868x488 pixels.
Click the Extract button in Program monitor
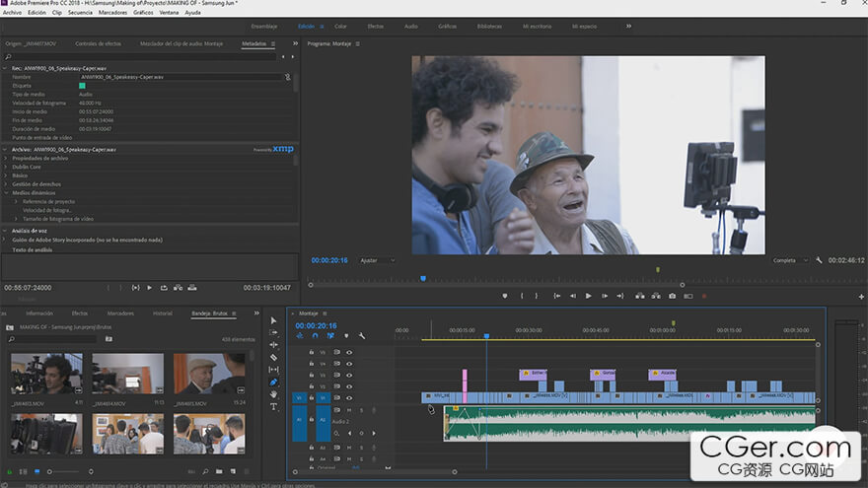pos(656,296)
